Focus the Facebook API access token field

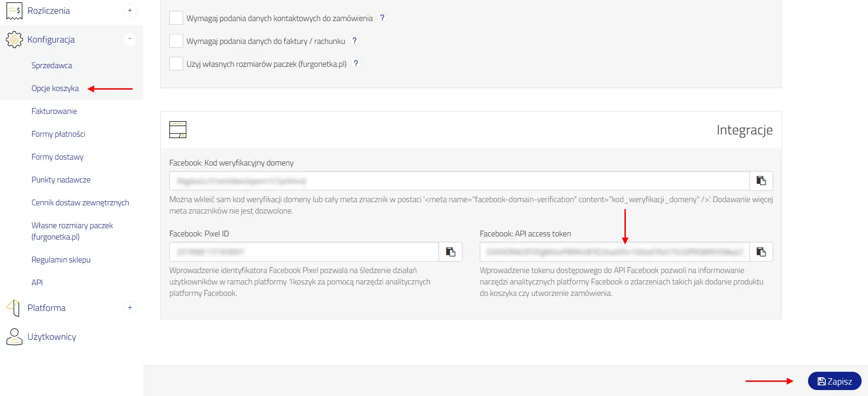pyautogui.click(x=614, y=252)
